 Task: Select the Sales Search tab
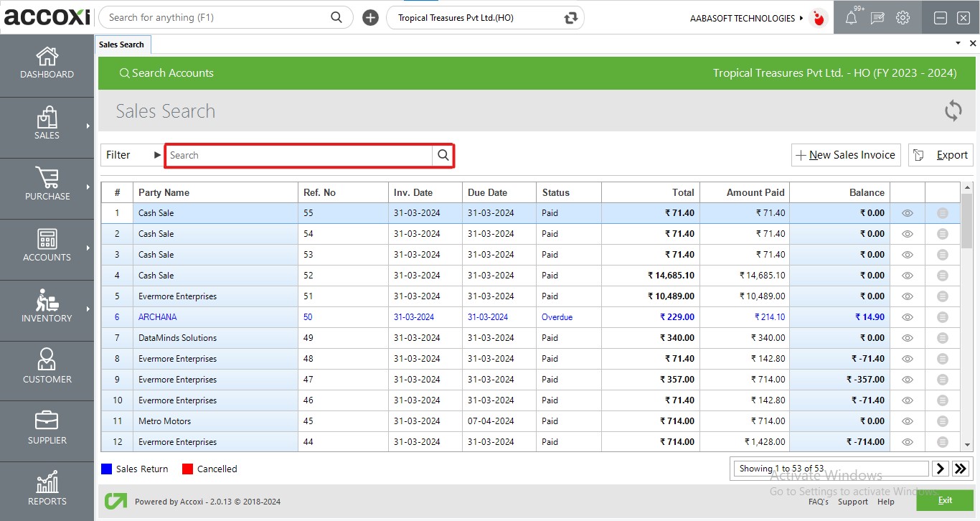[122, 44]
